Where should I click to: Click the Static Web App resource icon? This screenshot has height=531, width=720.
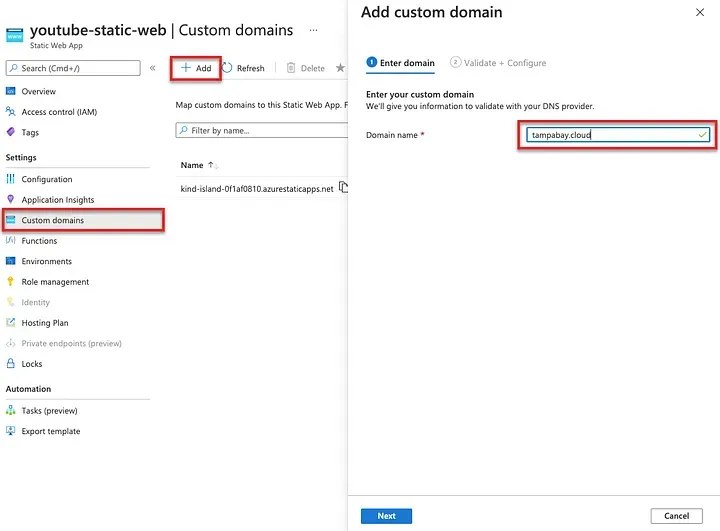coord(15,35)
